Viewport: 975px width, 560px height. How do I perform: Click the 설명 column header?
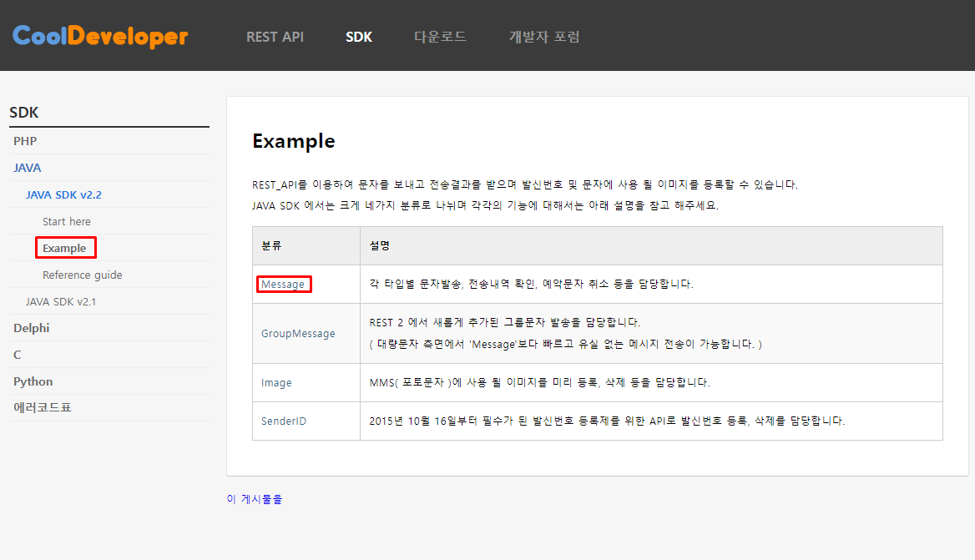coord(379,246)
